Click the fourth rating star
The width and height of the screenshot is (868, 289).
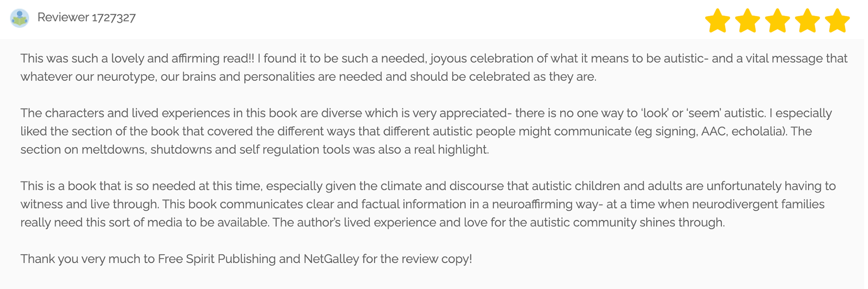807,21
